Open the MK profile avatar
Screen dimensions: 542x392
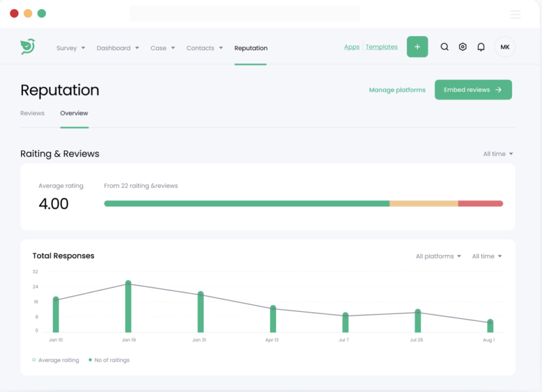[x=504, y=47]
